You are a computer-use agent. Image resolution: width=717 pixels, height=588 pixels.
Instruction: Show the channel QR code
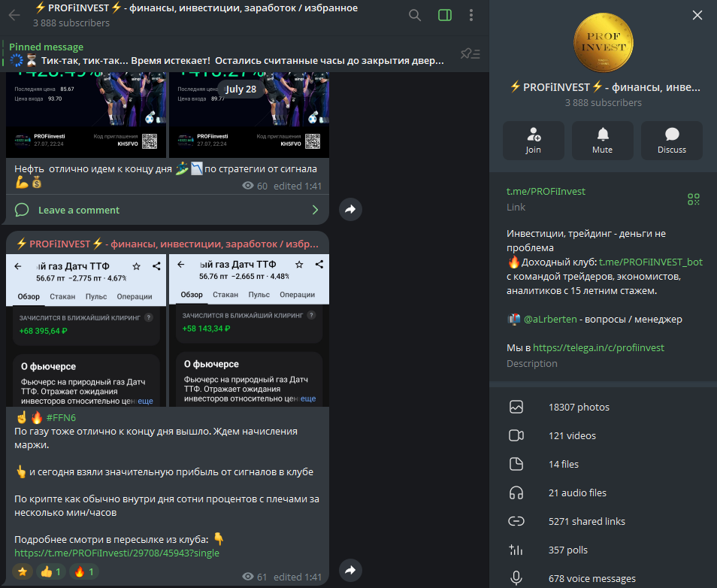click(x=693, y=199)
